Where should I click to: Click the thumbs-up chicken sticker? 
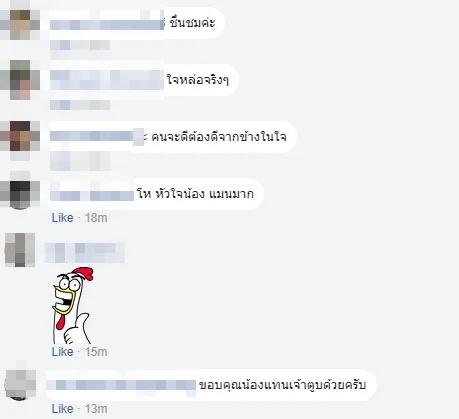pos(73,305)
